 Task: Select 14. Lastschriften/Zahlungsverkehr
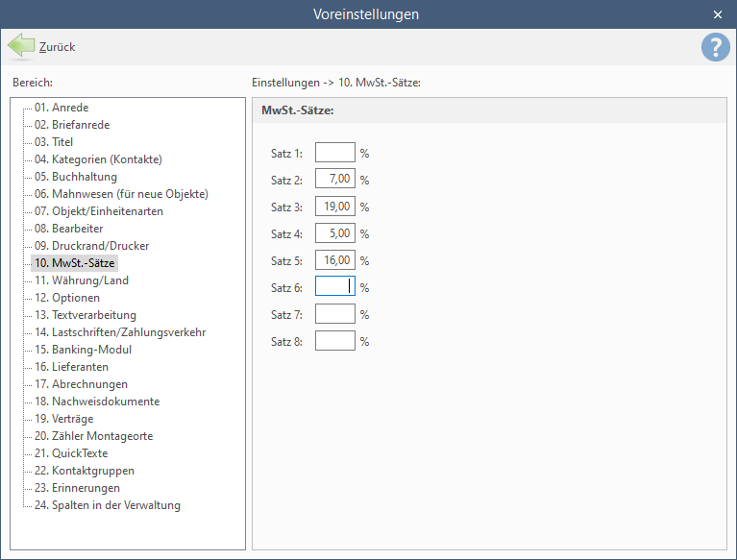pos(120,332)
